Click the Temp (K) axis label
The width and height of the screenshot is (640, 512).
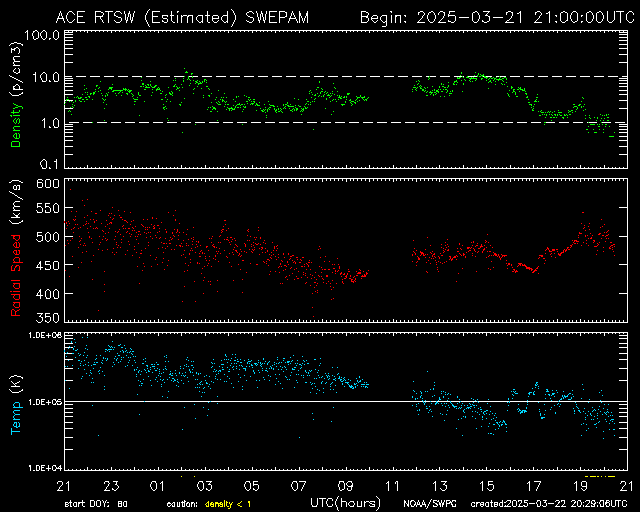click(16, 404)
